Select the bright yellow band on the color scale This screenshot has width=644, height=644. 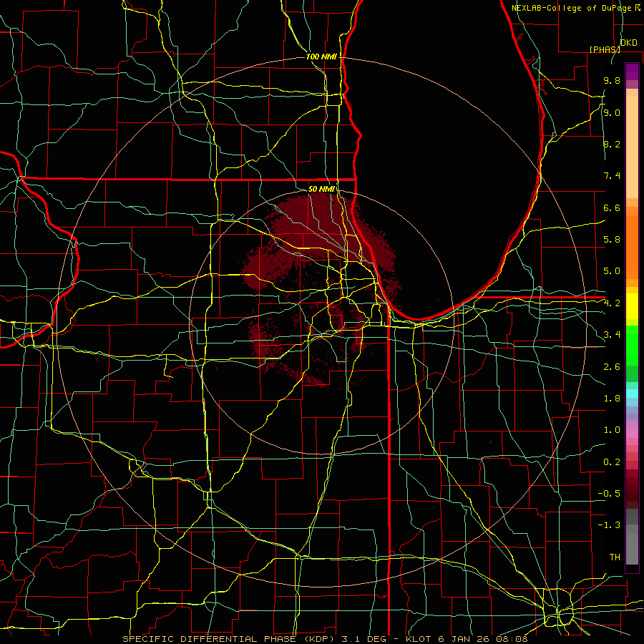(x=632, y=306)
